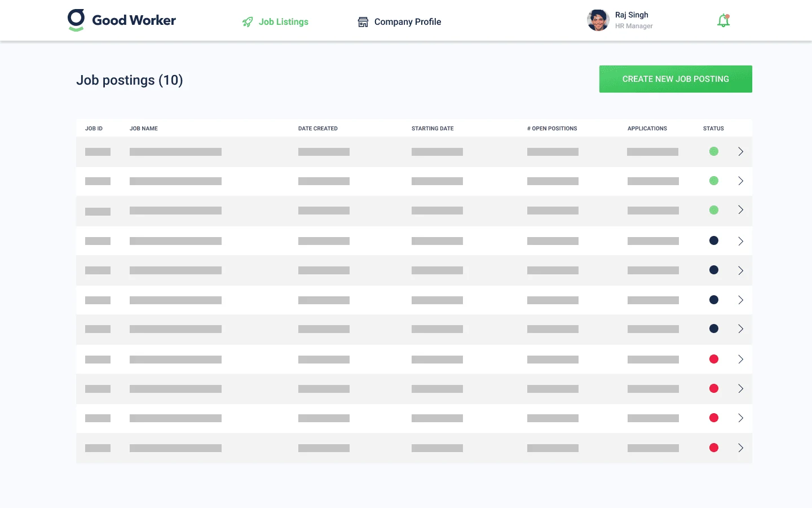Click the DATE CREATED column header

point(318,129)
